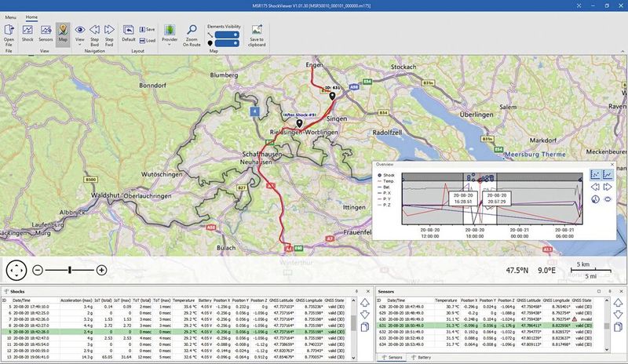Pin the Shocks panel
The height and width of the screenshot is (364, 628).
(x=357, y=291)
